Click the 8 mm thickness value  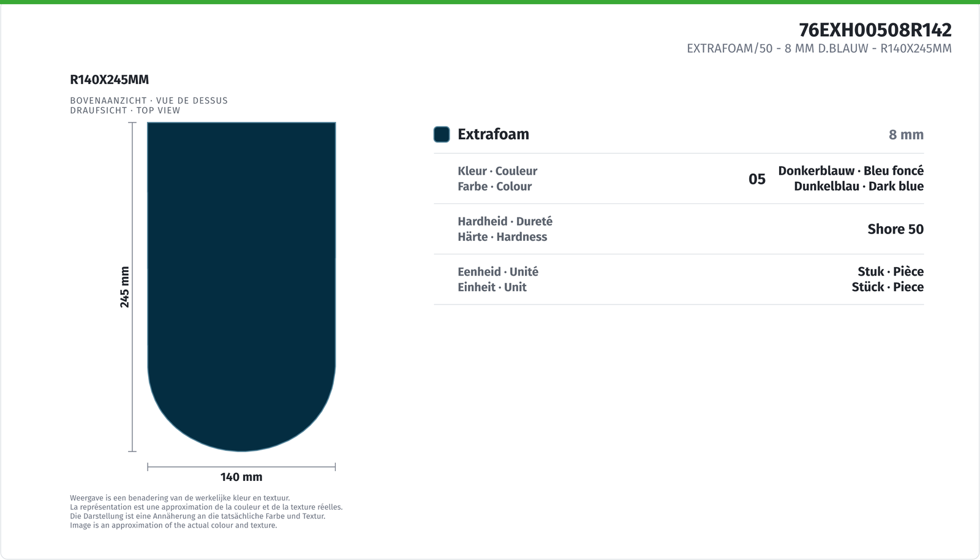(x=906, y=135)
